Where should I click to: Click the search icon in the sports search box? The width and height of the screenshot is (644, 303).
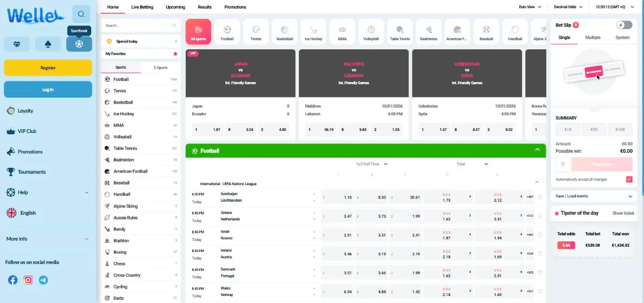point(174,25)
